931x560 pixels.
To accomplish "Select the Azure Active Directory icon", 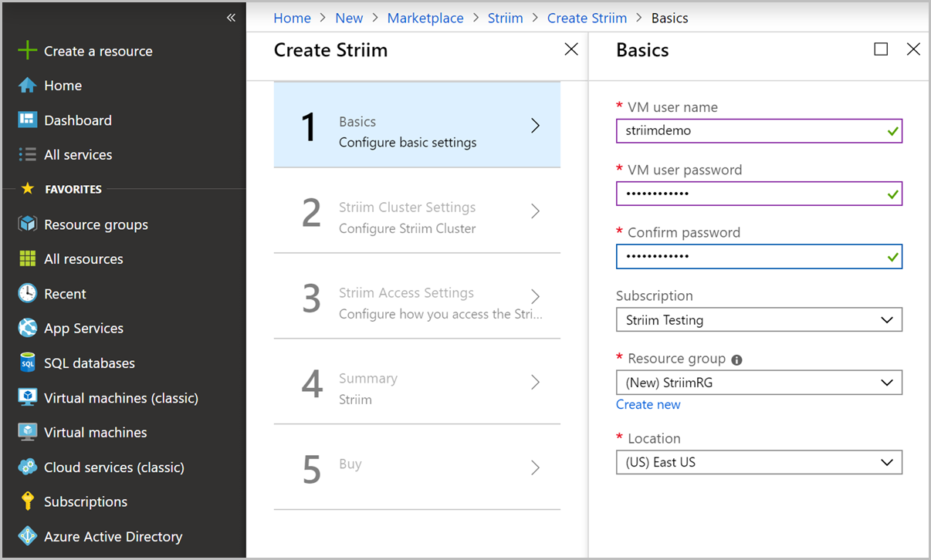I will (x=26, y=536).
